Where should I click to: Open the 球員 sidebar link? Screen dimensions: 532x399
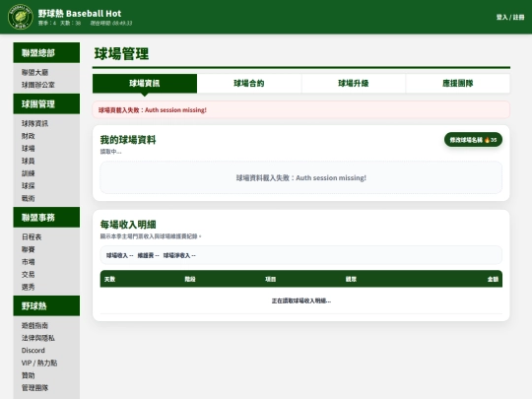29,161
